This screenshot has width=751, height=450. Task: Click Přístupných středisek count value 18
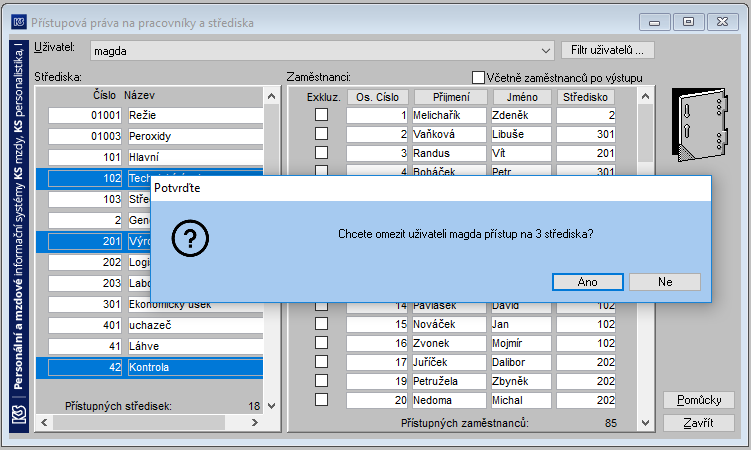point(254,406)
